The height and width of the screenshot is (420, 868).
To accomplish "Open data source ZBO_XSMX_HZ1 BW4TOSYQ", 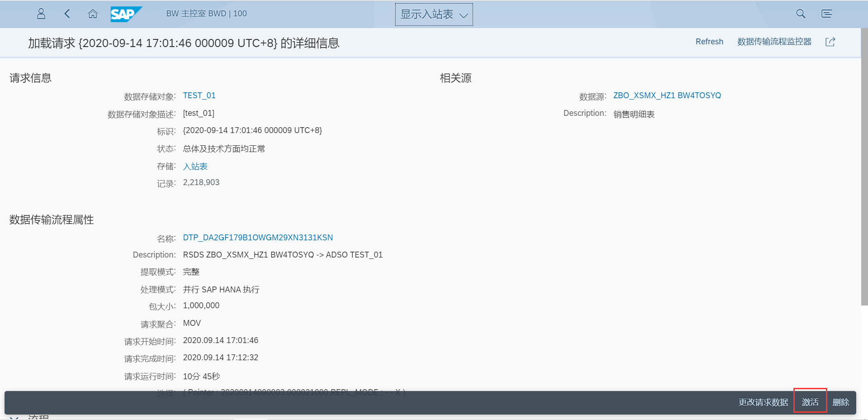I will pos(667,95).
